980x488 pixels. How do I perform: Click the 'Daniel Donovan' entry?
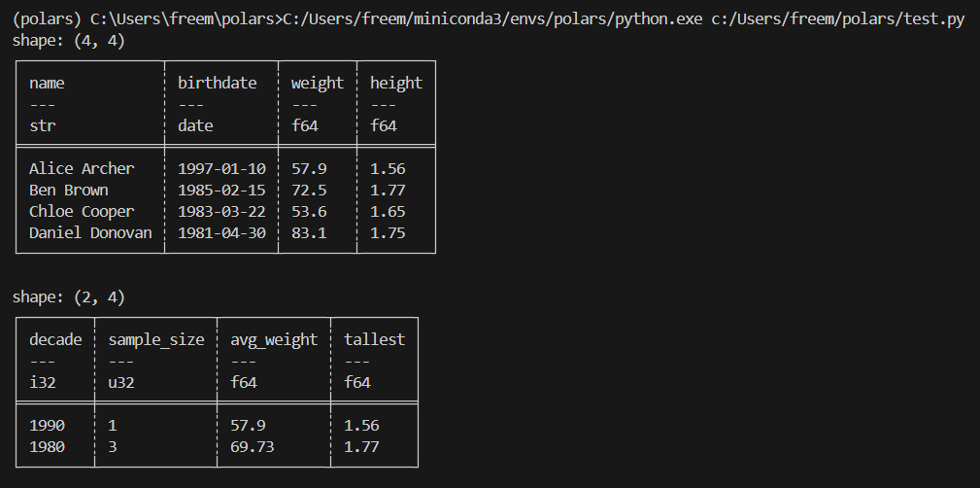(90, 232)
